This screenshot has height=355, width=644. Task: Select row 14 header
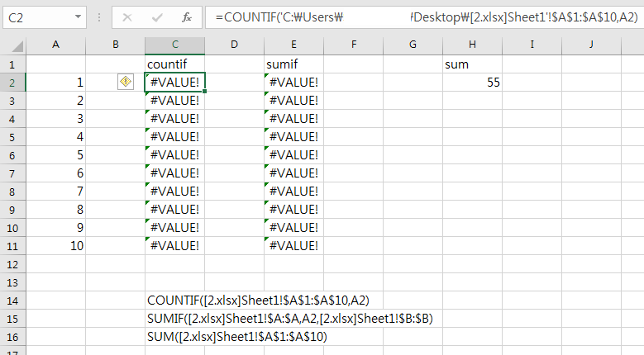(12, 301)
